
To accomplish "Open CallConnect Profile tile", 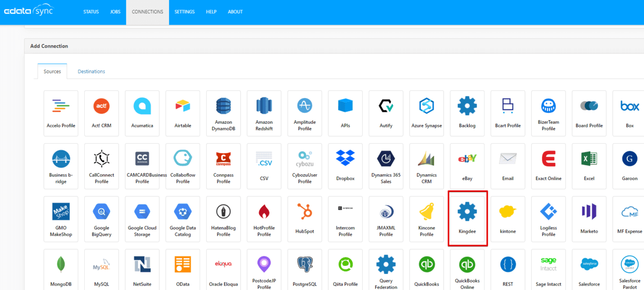I will click(101, 166).
